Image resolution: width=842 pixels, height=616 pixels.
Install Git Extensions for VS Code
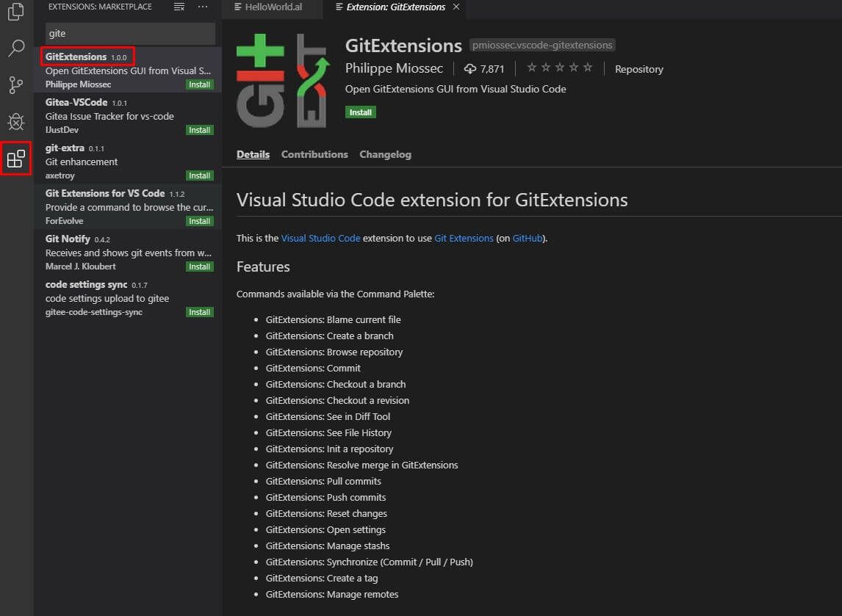tap(200, 222)
